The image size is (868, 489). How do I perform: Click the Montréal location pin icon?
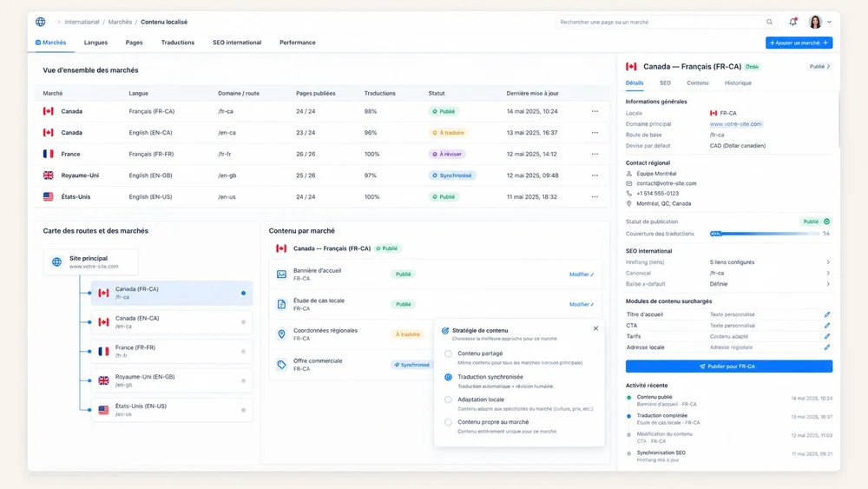coord(628,204)
